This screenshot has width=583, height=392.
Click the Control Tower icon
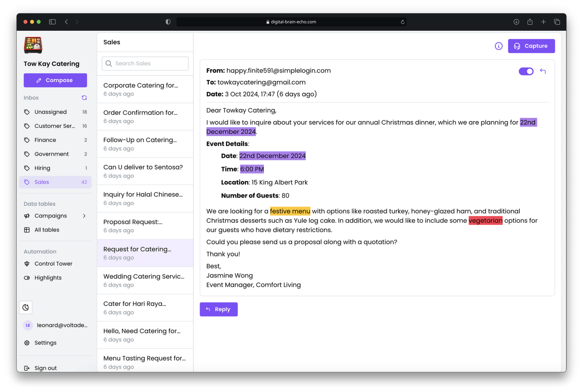coord(27,264)
